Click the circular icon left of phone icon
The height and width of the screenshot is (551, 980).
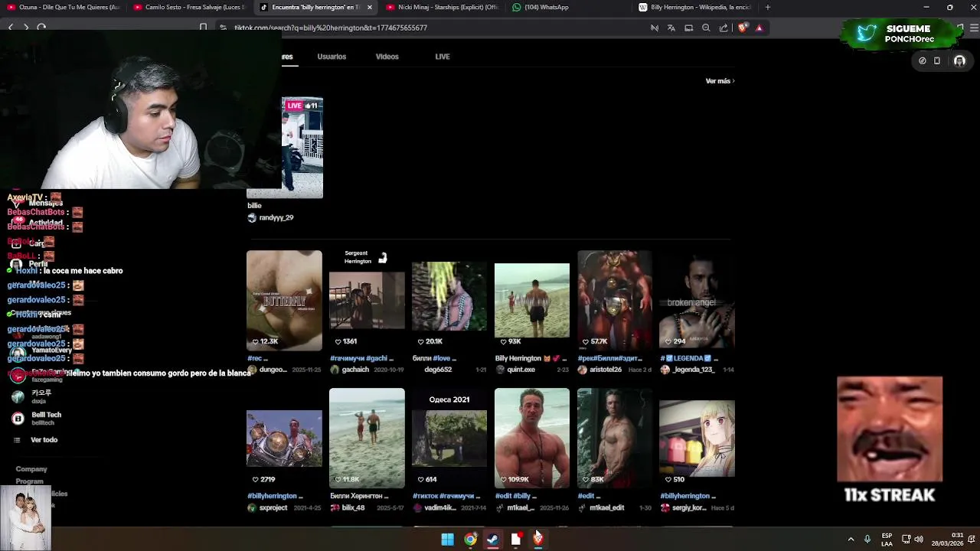(923, 61)
